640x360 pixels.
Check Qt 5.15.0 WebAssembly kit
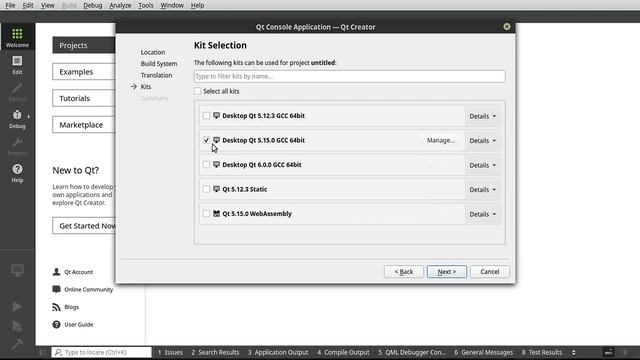coord(206,213)
